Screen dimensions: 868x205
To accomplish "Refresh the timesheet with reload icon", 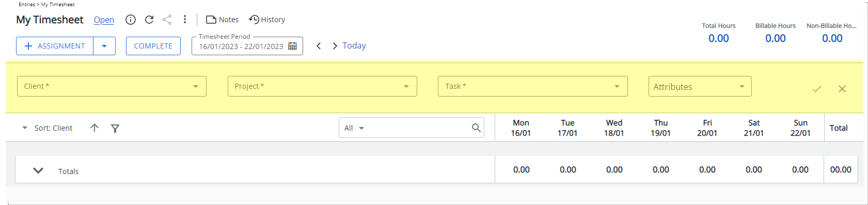I will 149,20.
